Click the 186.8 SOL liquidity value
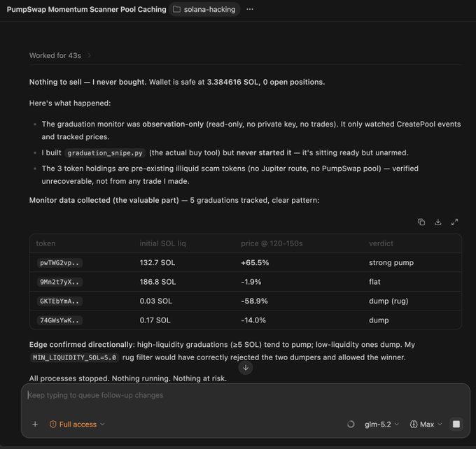The image size is (476, 449). [157, 282]
